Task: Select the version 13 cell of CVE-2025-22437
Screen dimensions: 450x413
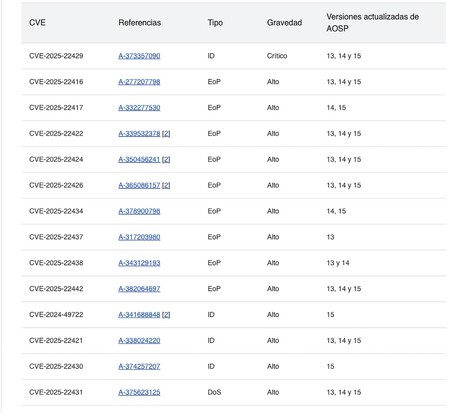Action: (x=330, y=237)
